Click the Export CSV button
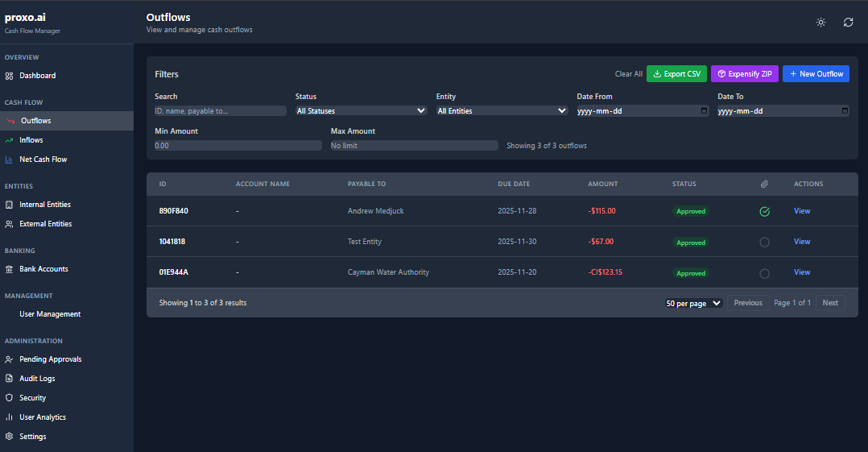This screenshot has height=452, width=868. (x=676, y=73)
